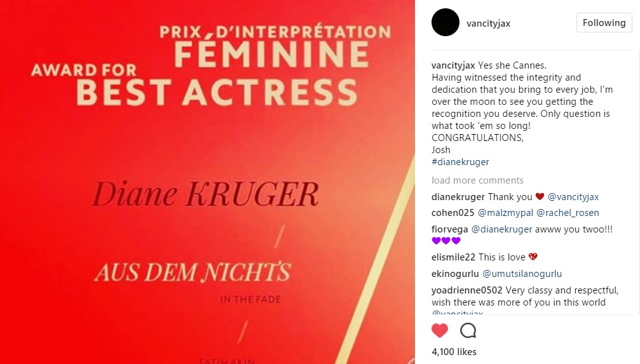Click the @dianekruger mention in fiorvega's comment
Viewport: 640px width, 364px height.
501,229
